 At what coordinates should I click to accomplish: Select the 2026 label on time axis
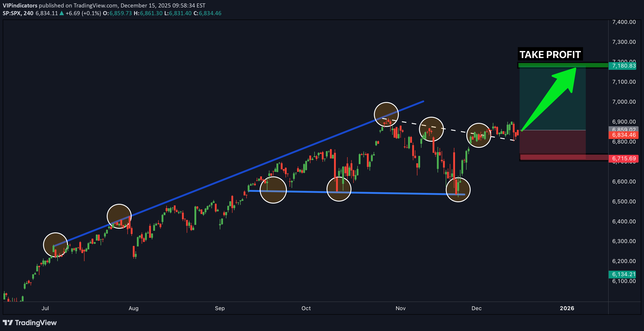click(567, 308)
